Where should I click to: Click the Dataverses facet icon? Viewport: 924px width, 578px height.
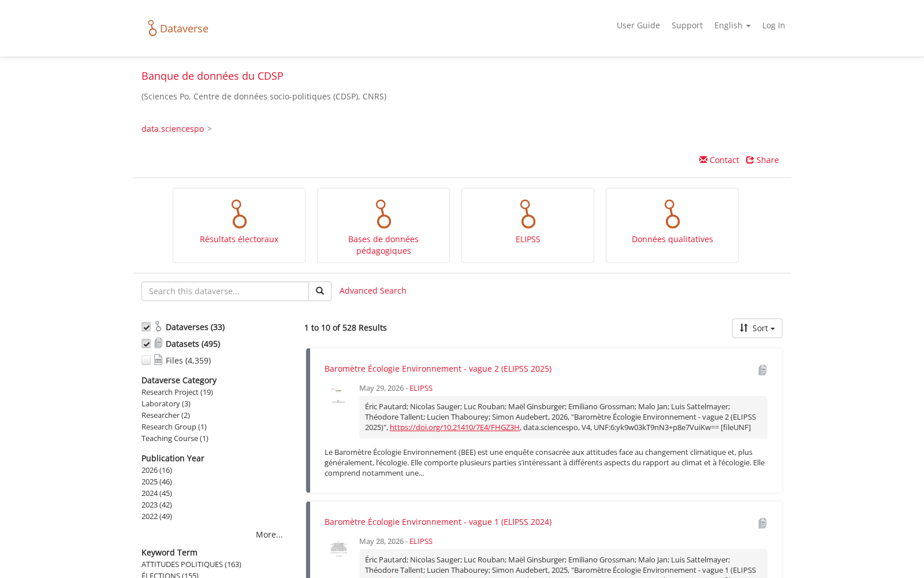point(158,327)
